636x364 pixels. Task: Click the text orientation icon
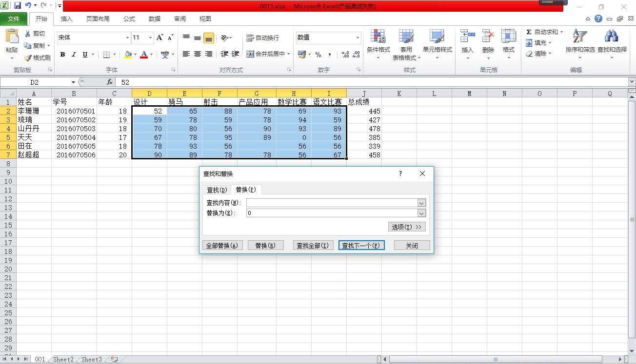224,38
